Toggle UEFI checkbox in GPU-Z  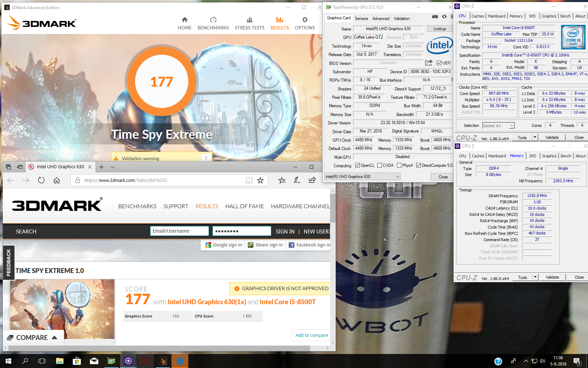click(439, 63)
